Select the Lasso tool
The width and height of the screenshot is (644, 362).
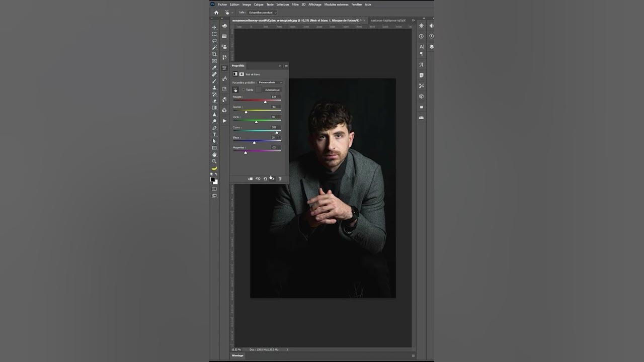214,41
